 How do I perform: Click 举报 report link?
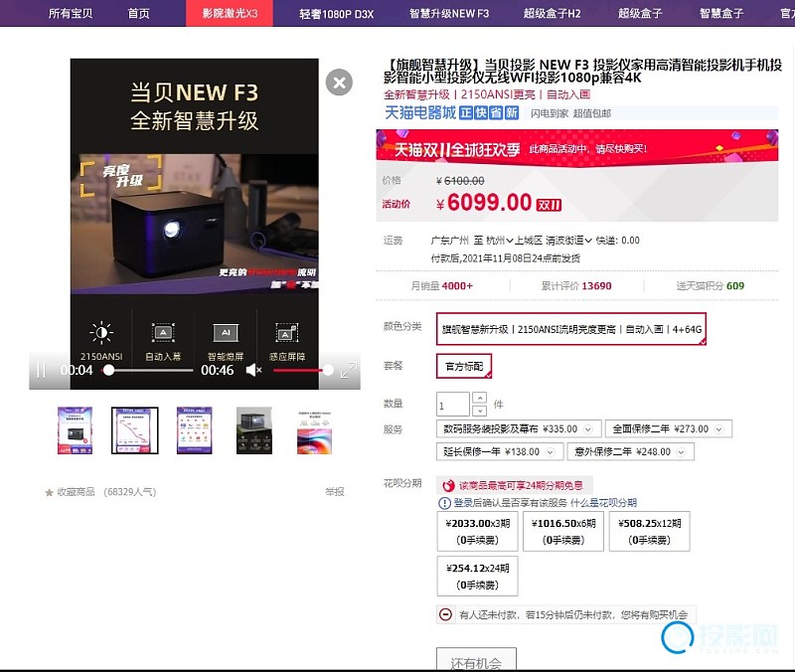point(335,491)
